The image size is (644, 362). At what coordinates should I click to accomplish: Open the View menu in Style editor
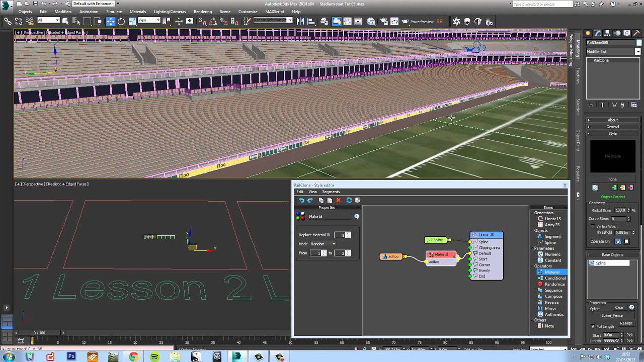coord(312,192)
